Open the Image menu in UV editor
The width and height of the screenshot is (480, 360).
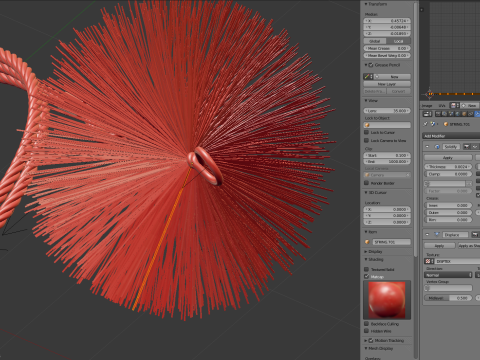[427, 105]
